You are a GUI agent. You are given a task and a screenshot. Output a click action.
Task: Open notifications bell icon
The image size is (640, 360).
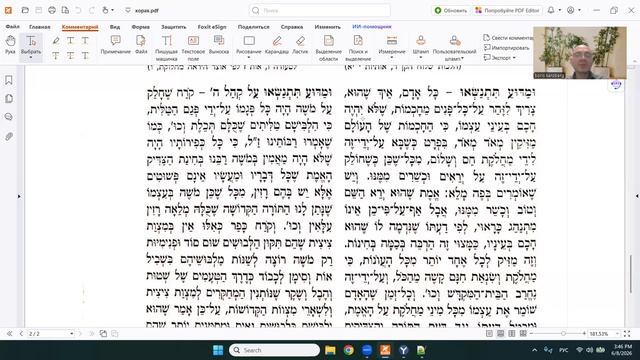[551, 10]
